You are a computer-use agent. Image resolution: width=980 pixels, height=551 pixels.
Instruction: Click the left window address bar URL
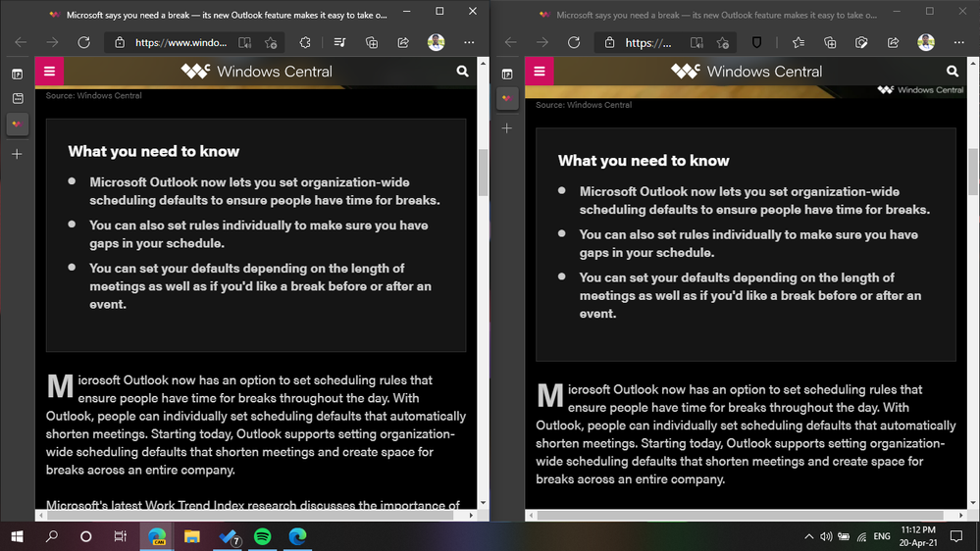[x=181, y=42]
